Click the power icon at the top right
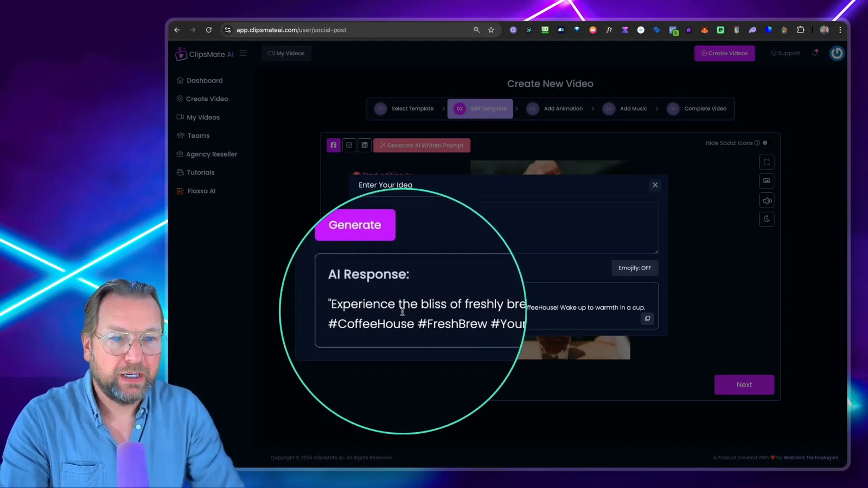 click(x=837, y=53)
